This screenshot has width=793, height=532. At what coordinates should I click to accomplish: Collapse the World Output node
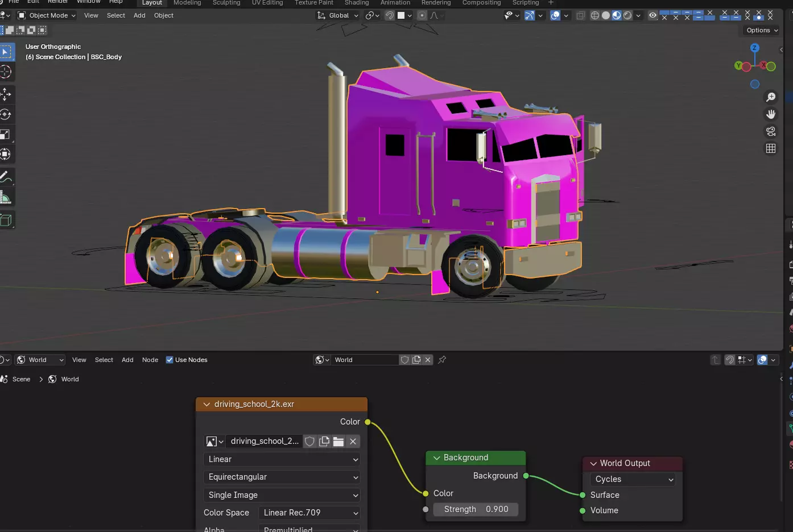(593, 463)
